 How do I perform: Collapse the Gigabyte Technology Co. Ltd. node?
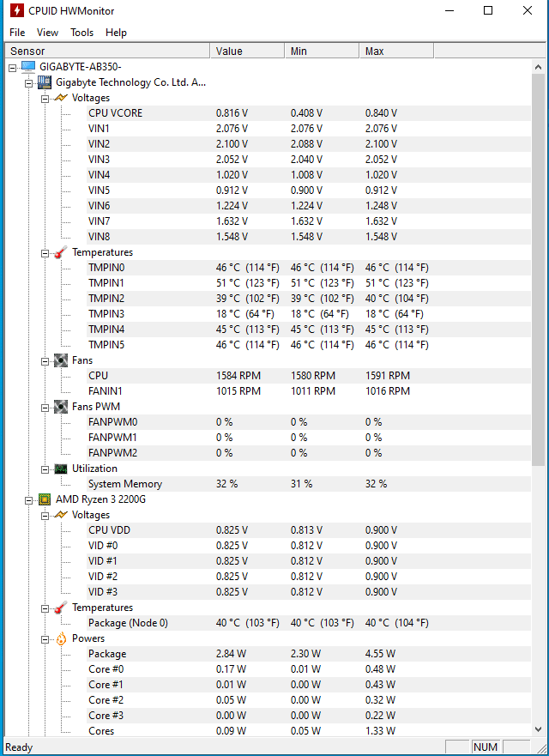tap(29, 83)
